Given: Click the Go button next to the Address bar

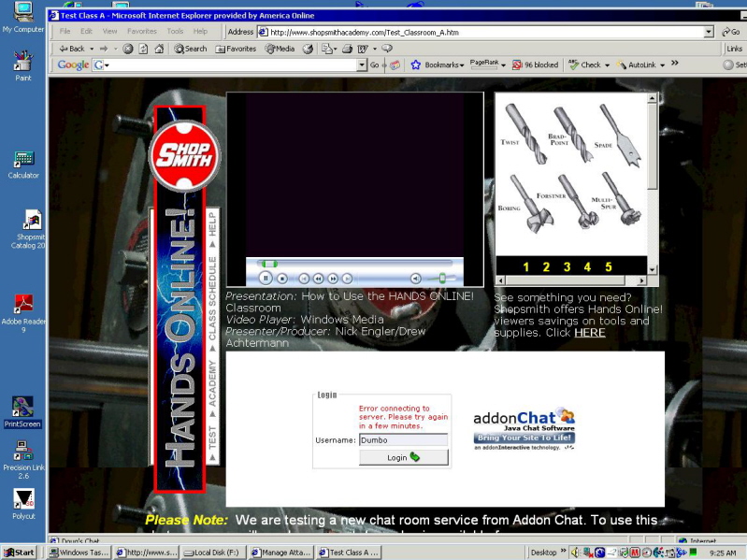Looking at the screenshot, I should pyautogui.click(x=731, y=33).
